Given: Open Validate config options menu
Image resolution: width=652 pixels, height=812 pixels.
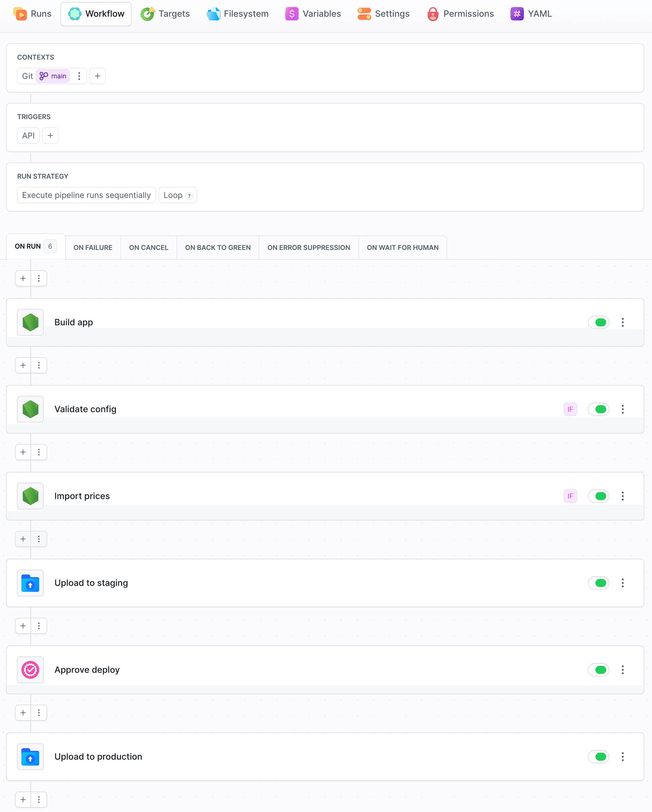Looking at the screenshot, I should point(622,409).
